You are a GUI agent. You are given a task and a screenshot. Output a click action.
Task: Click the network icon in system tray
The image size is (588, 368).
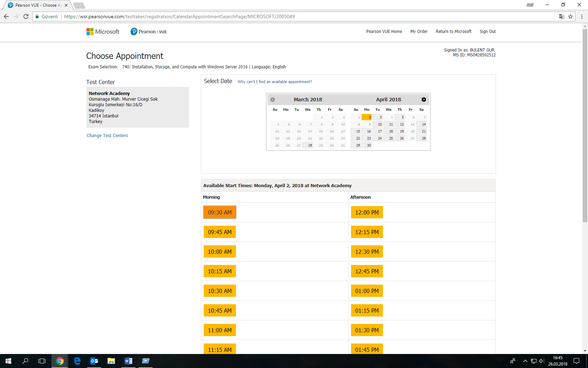[x=534, y=361]
